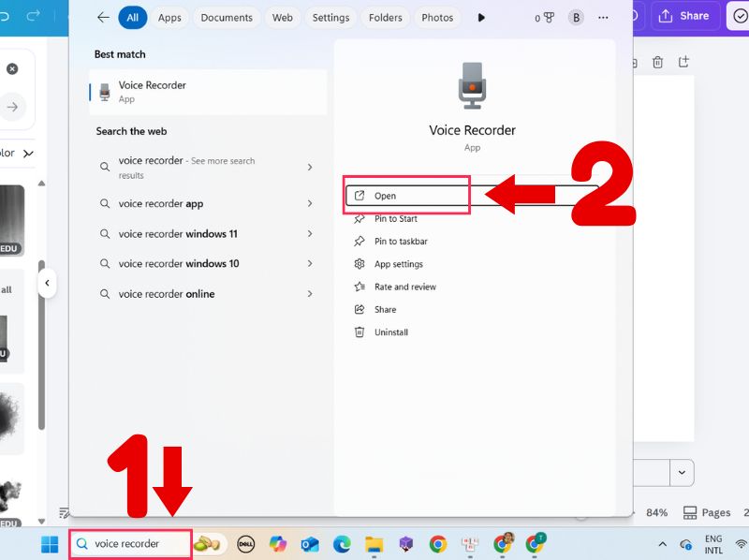Click the ENG INTL language indicator
Screen dimensions: 749x560
pos(713,545)
